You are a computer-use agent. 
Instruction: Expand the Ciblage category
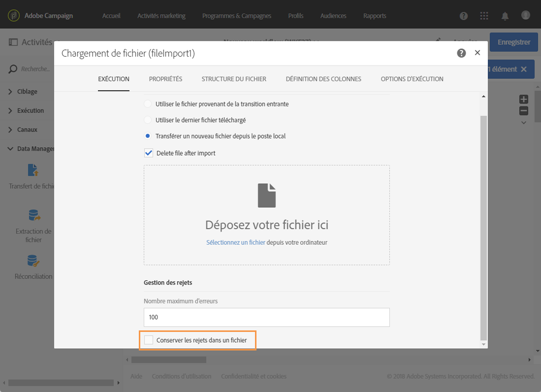pos(10,92)
